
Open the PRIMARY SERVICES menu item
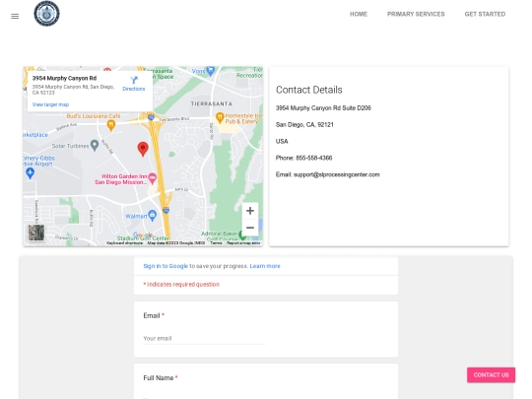click(x=416, y=14)
